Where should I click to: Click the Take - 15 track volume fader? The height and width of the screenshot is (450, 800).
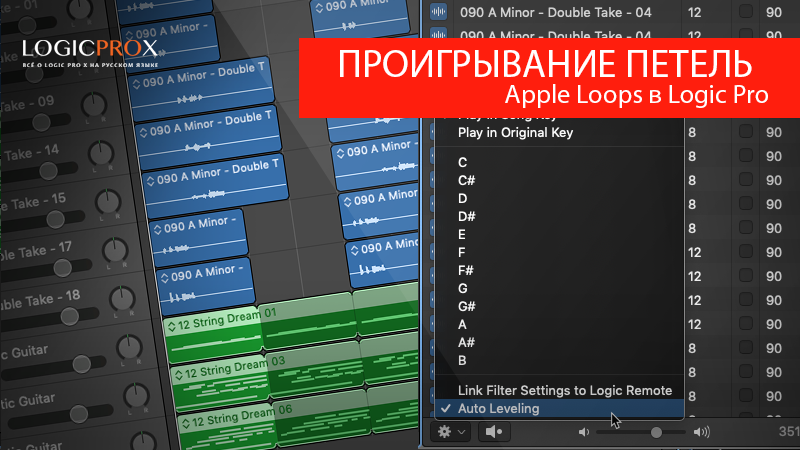55,219
